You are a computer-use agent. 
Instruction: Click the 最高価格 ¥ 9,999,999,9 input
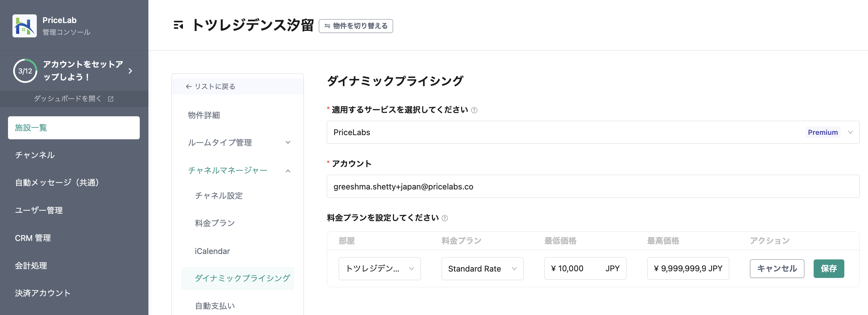688,269
